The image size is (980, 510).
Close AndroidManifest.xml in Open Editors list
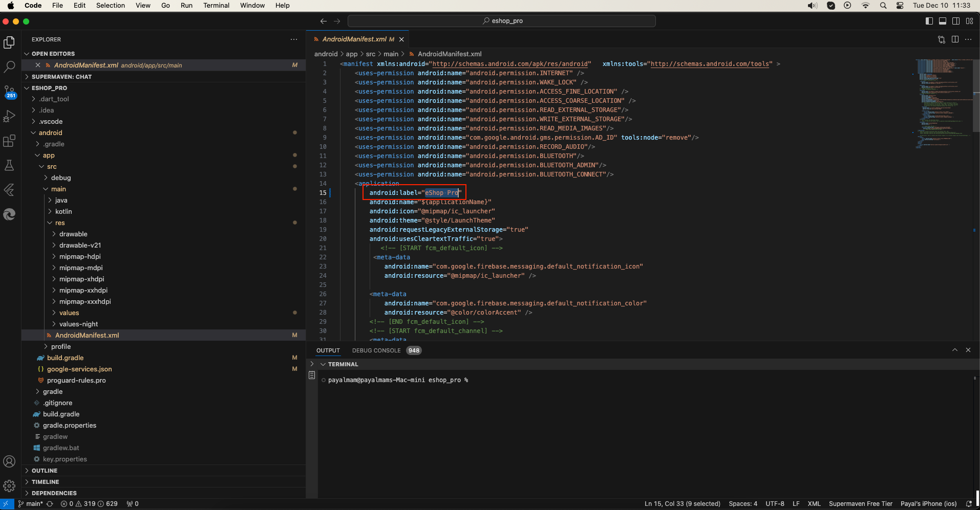coord(38,65)
